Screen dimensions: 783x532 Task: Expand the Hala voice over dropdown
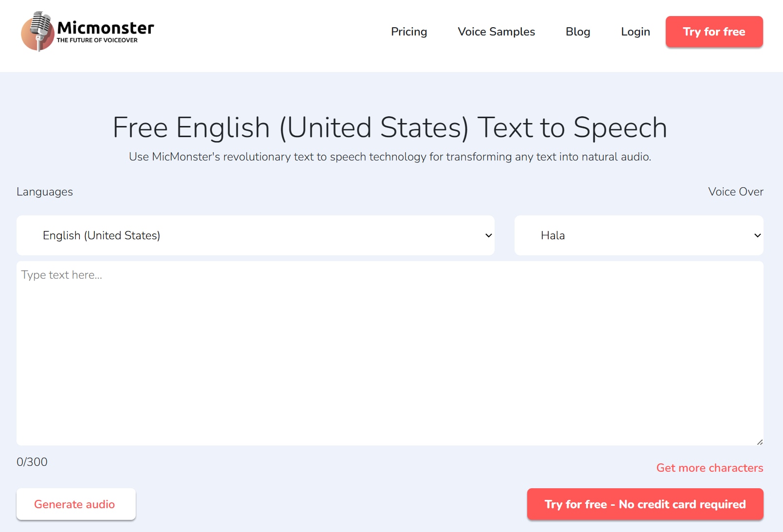[639, 235]
